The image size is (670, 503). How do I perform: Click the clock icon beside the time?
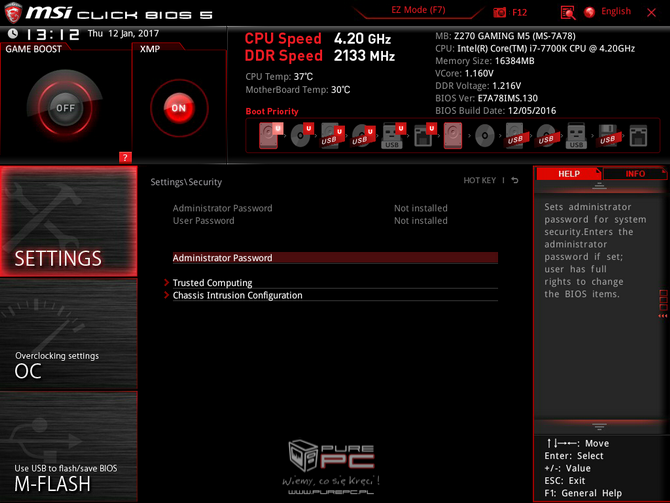(x=13, y=33)
